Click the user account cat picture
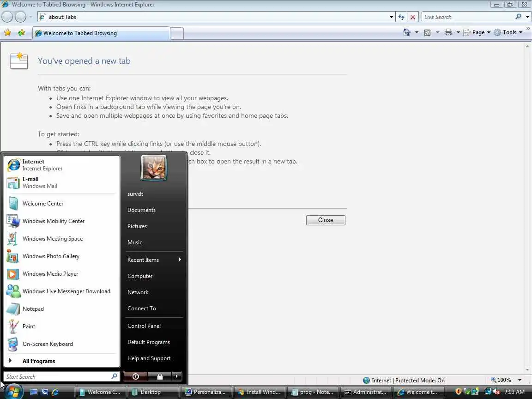This screenshot has width=532, height=399. point(154,168)
